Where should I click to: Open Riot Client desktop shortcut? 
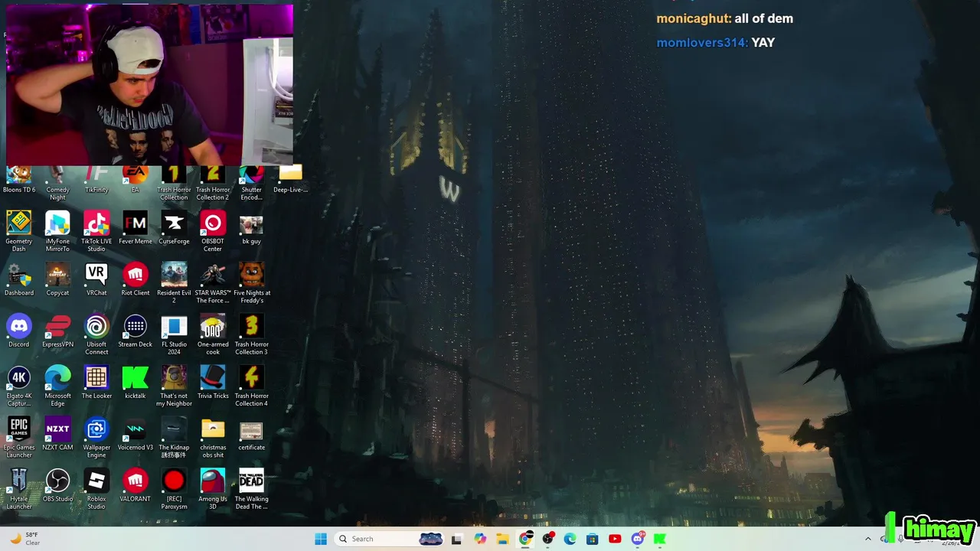coord(136,279)
